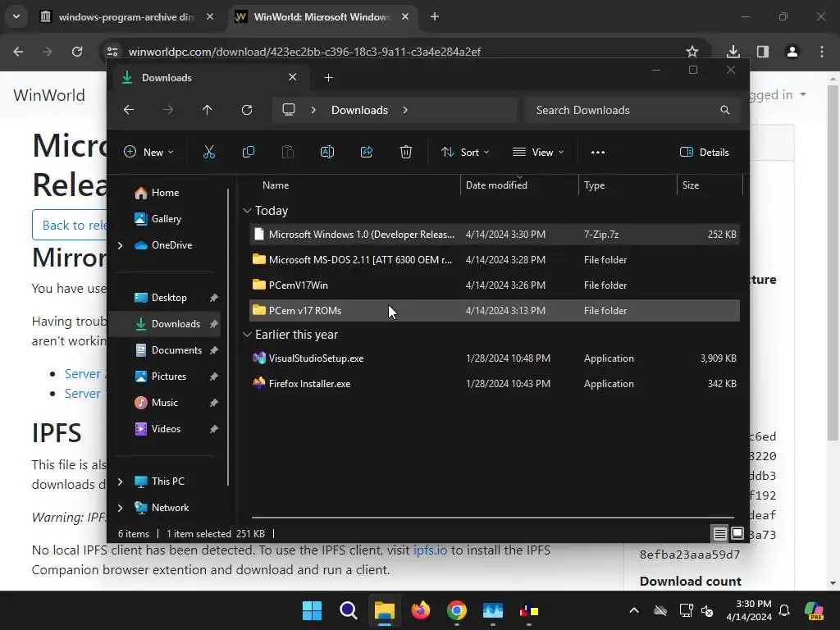Bookmark this page with Chrome star icon
Screen dimensions: 840x630
tap(692, 52)
